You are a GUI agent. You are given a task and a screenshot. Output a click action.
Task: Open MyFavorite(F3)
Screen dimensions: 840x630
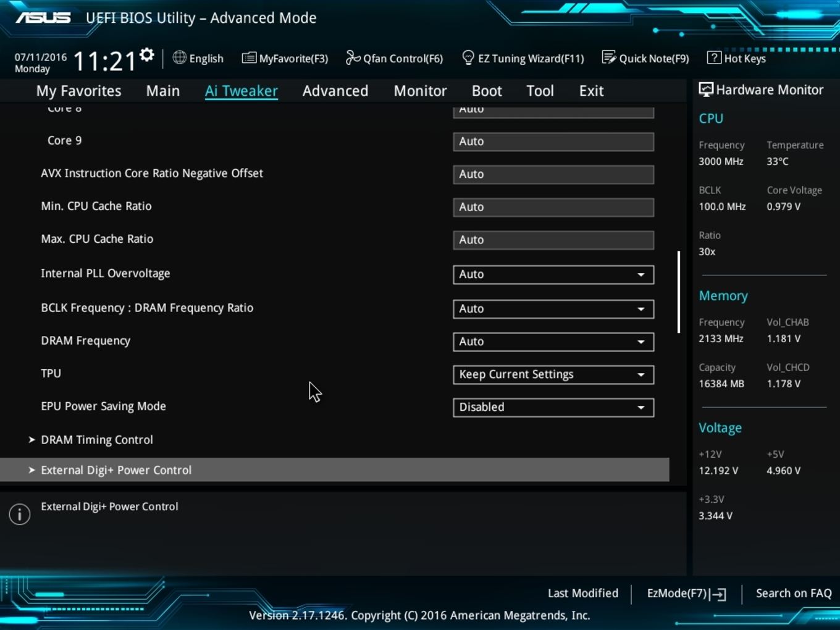point(285,58)
